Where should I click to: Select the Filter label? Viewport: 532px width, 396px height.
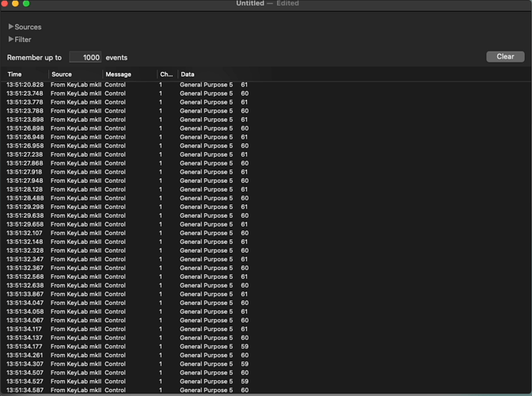(x=23, y=40)
